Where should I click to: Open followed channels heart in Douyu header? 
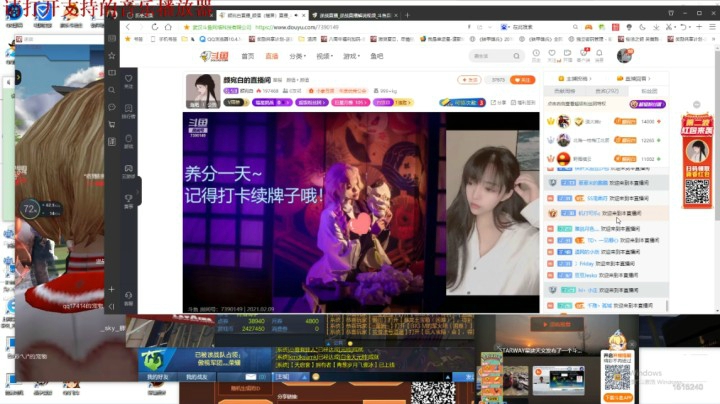(552, 55)
